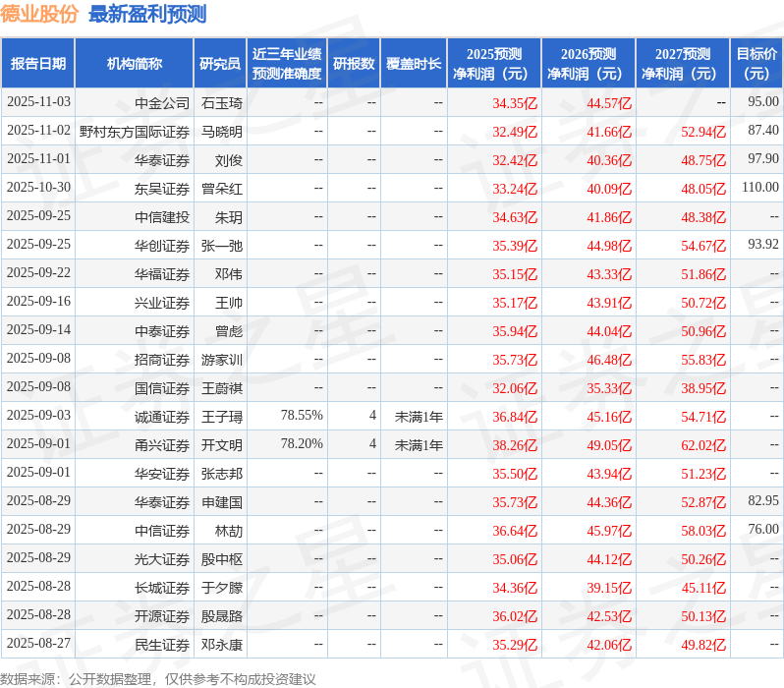Viewport: 784px width, 688px height.
Task: Select institution 民生证券
Action: [162, 645]
